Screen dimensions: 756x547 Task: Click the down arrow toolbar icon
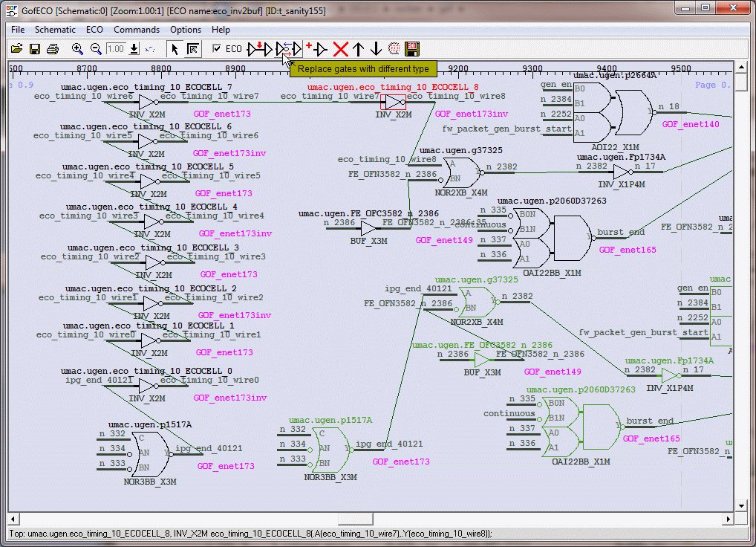(x=376, y=49)
